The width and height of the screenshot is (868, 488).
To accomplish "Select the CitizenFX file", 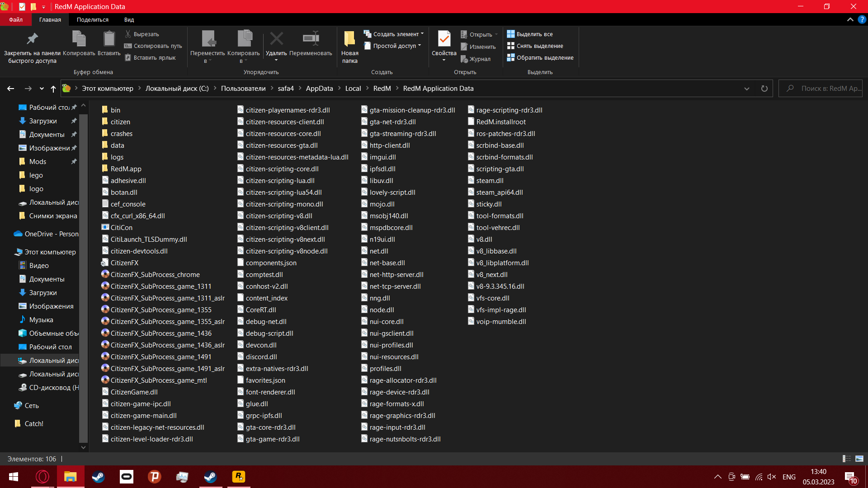I will coord(119,263).
